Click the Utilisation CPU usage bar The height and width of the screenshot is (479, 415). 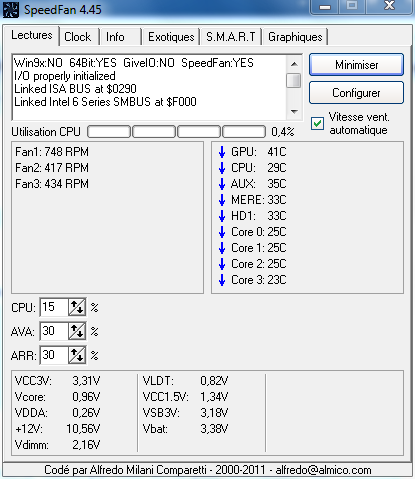coord(176,132)
